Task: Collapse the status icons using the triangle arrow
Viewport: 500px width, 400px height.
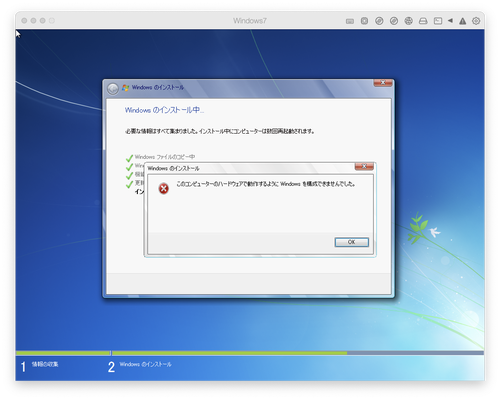Action: coord(450,21)
